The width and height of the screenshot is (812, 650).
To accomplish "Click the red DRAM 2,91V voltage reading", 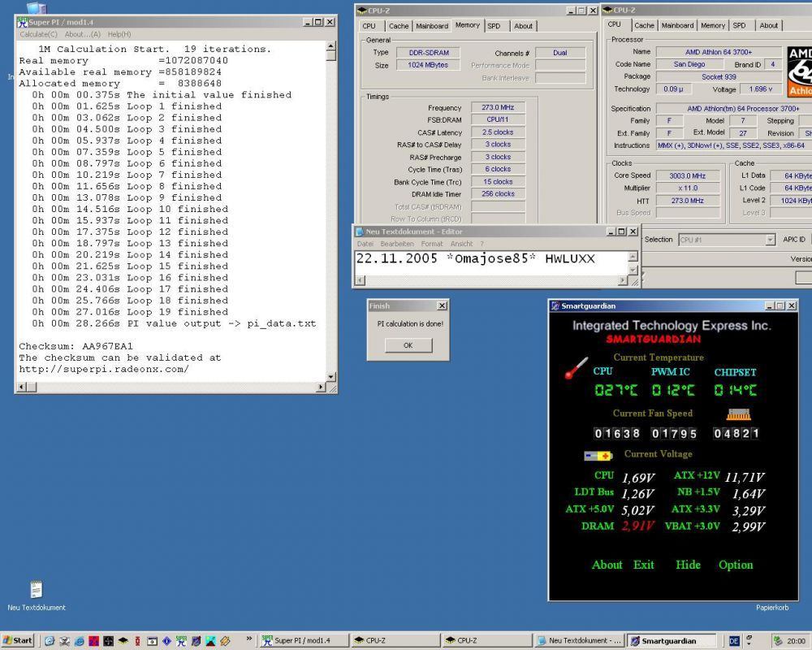I will click(638, 526).
